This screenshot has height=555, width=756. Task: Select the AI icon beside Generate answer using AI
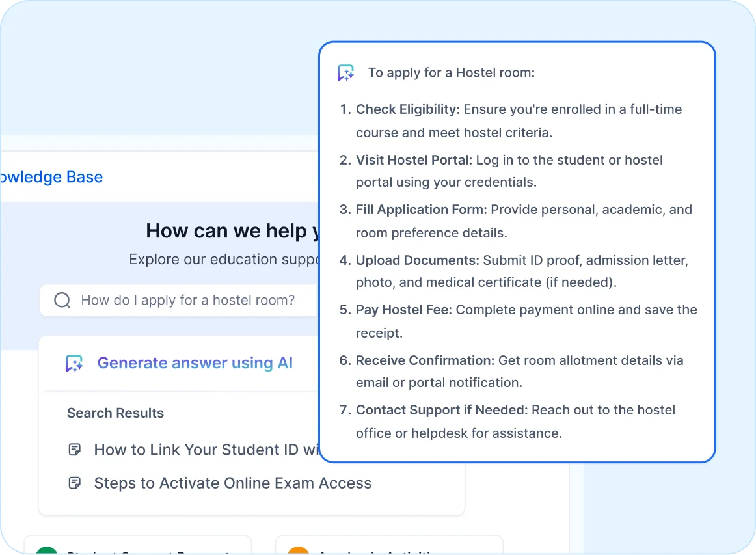74,363
